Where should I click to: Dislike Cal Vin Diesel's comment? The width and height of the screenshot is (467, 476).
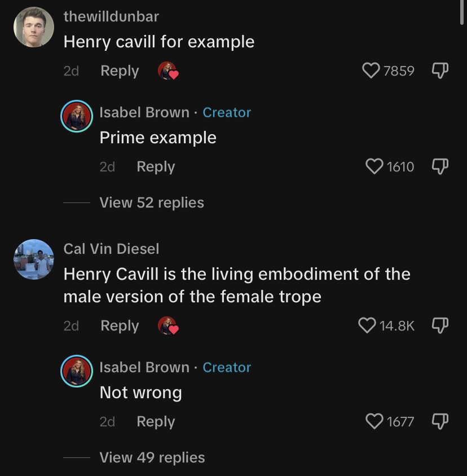click(x=440, y=325)
